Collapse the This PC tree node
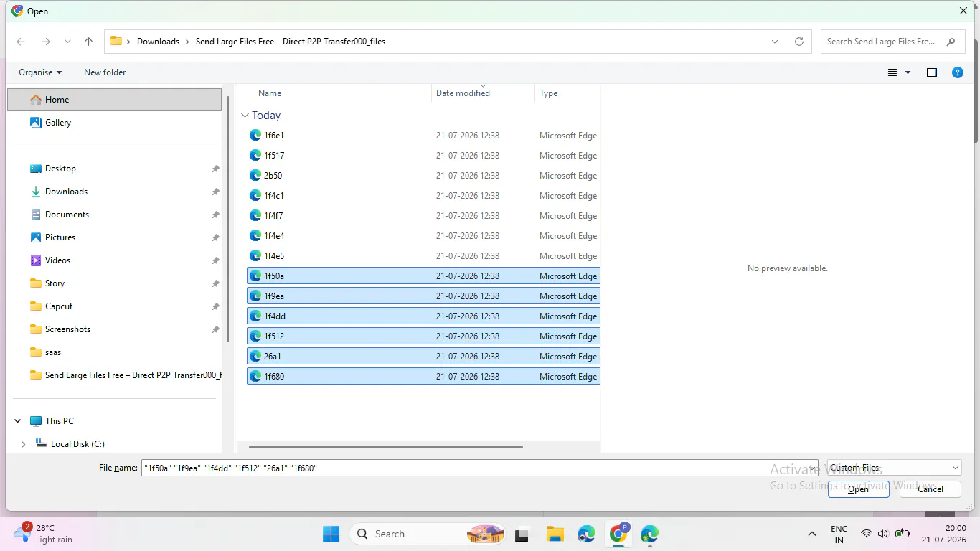The image size is (980, 551). 17,421
